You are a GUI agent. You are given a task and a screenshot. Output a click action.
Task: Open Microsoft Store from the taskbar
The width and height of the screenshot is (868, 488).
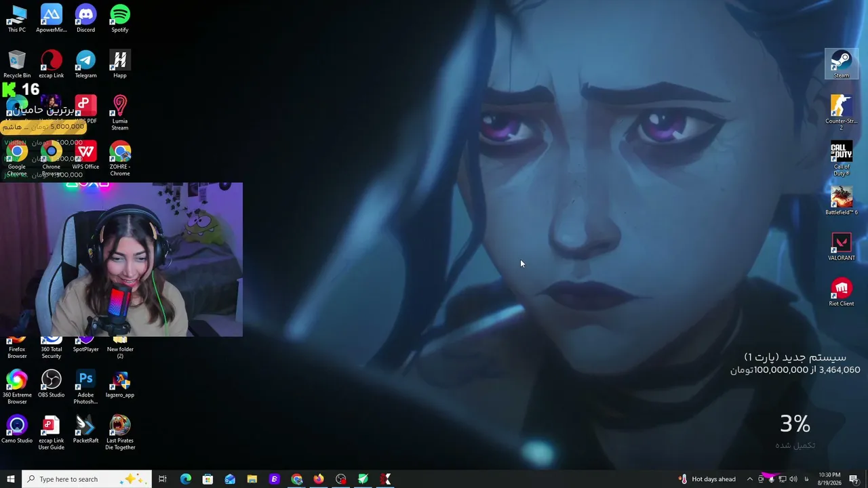click(x=208, y=479)
